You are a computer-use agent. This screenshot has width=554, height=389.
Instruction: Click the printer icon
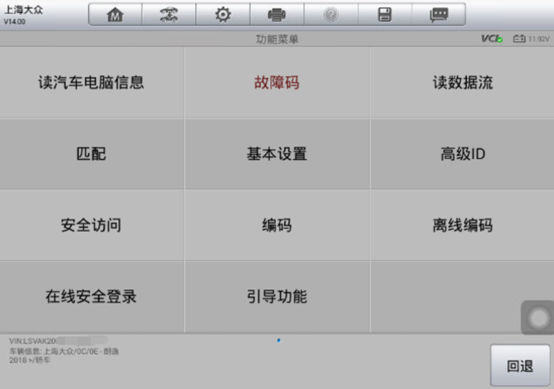pyautogui.click(x=277, y=14)
